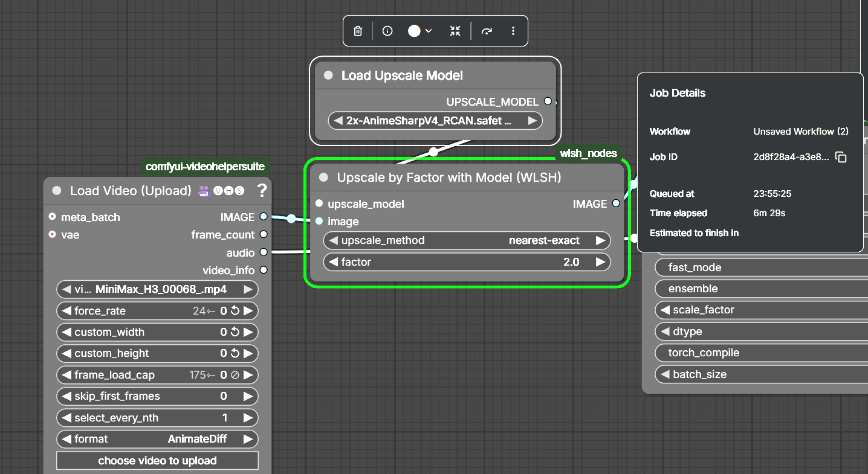
Task: Open the format AnimateDiff dropdown
Action: (157, 439)
